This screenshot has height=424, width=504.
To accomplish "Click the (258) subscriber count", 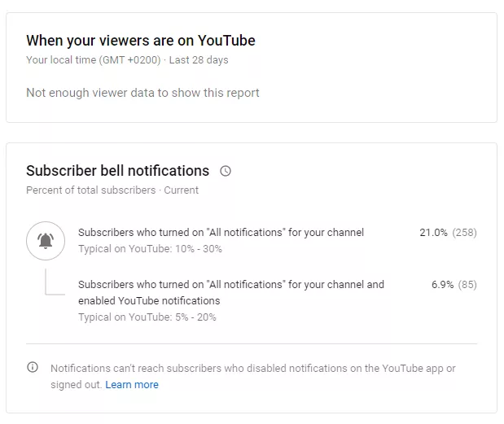I will tap(464, 233).
